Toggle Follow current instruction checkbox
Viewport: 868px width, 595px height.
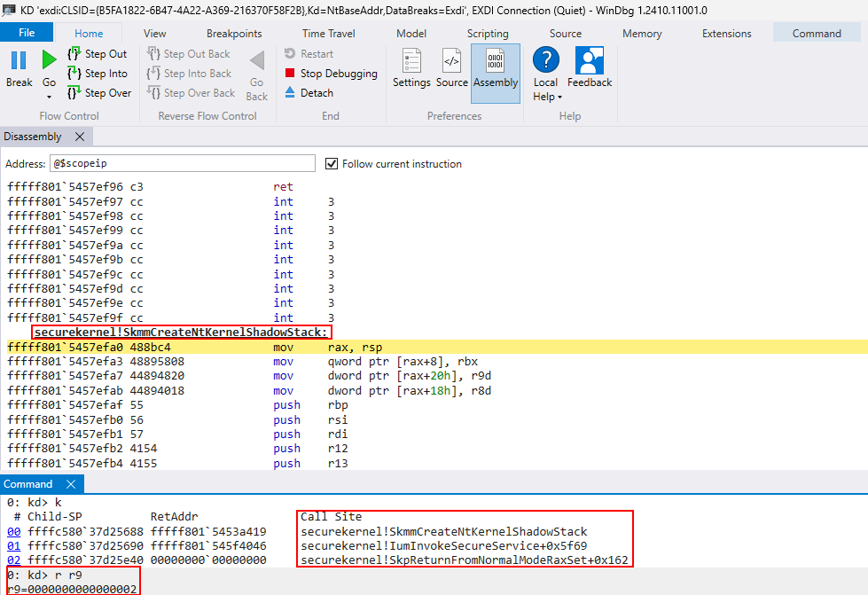point(331,163)
